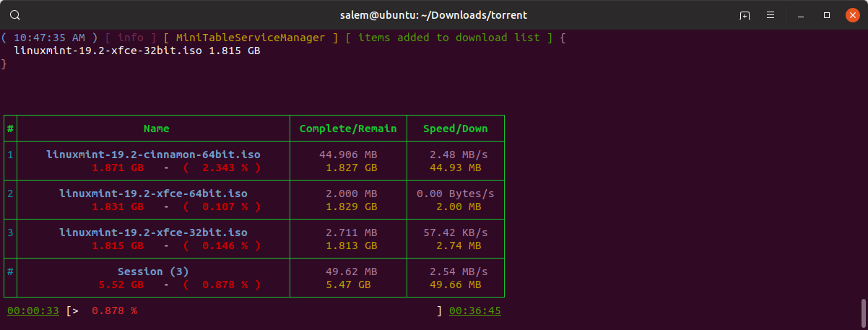The width and height of the screenshot is (868, 330).
Task: Click the 5.52 GB session total
Action: (121, 285)
